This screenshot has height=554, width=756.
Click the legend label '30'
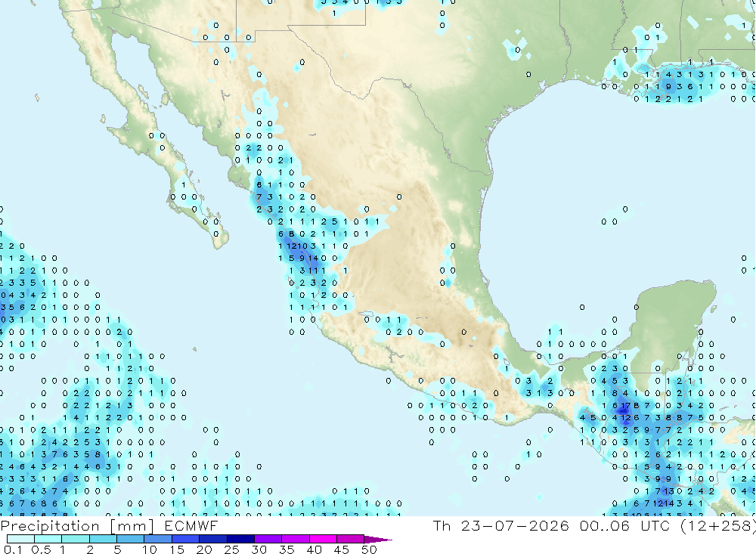[x=259, y=549]
